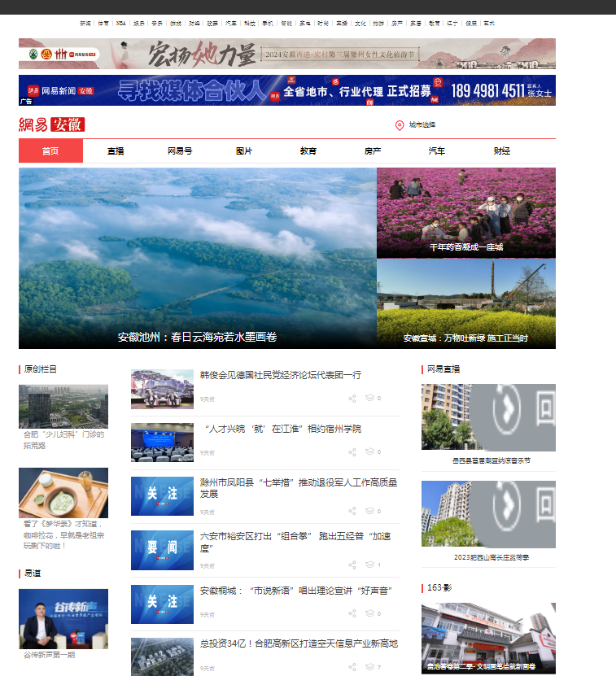This screenshot has width=616, height=676.
Task: Click caption 合肥少儿妇科门诊的拓荒路
Action: click(63, 440)
